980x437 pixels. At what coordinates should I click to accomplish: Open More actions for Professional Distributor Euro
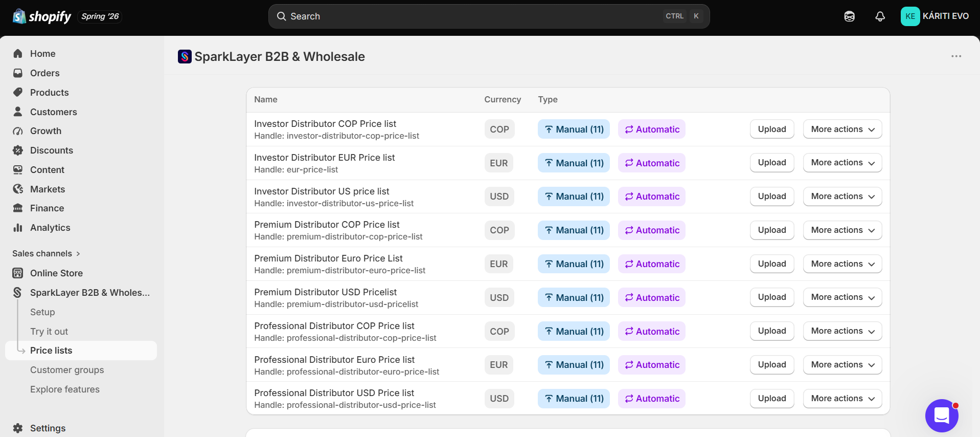click(x=842, y=365)
